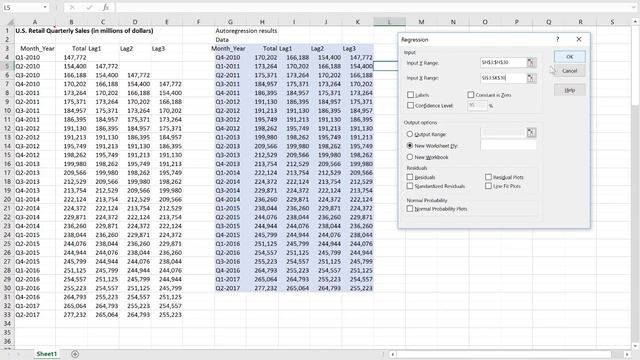The height and width of the screenshot is (360, 640).
Task: Click cell 'Q1-2010' in column A
Action: (28, 57)
